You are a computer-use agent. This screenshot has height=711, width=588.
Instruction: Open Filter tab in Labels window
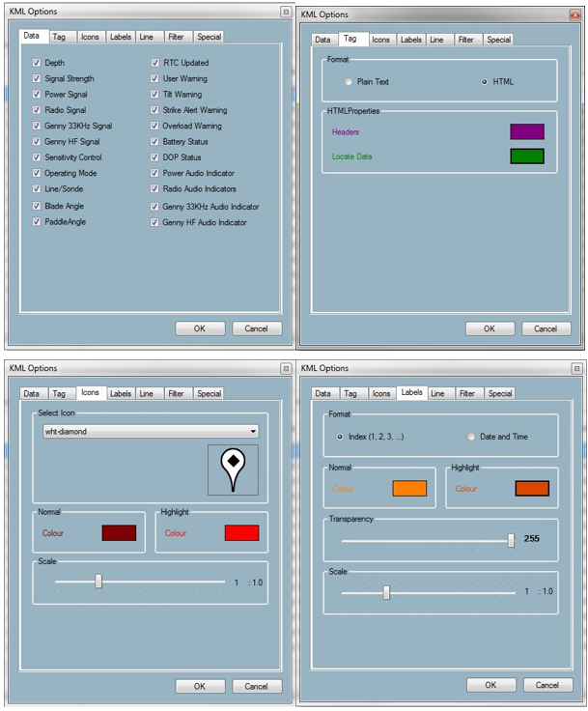point(467,393)
